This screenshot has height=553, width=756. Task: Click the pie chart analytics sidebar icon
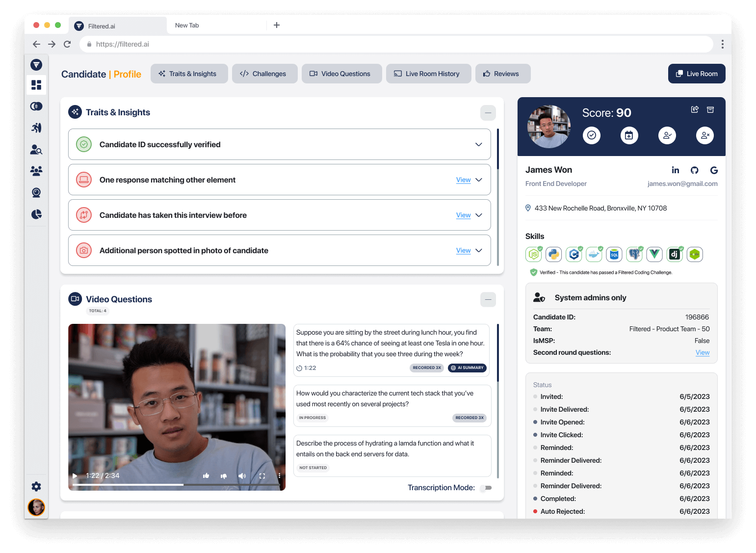[36, 214]
